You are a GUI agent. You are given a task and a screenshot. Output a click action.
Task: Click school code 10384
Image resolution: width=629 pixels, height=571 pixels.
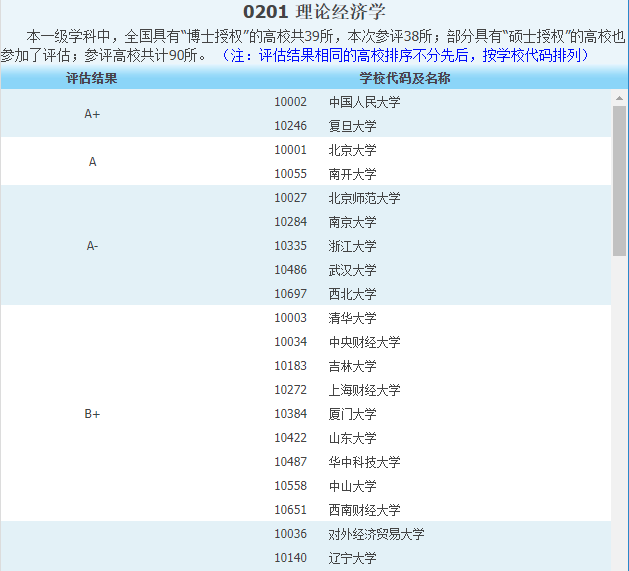coord(290,414)
